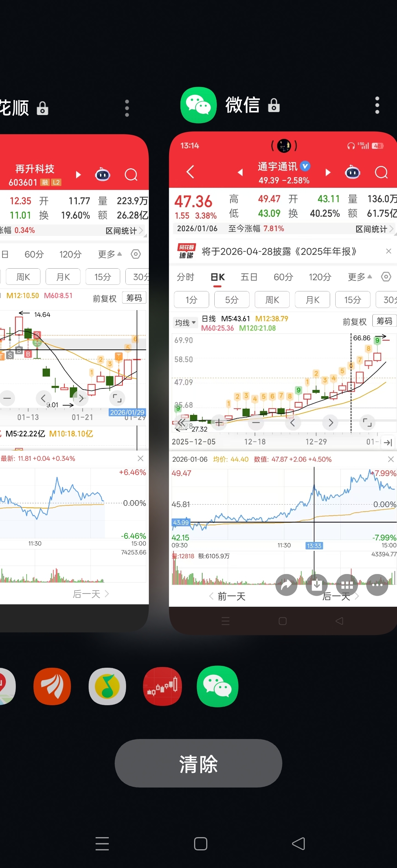Open the QQ Music app in the dock
This screenshot has width=397, height=868.
(107, 686)
